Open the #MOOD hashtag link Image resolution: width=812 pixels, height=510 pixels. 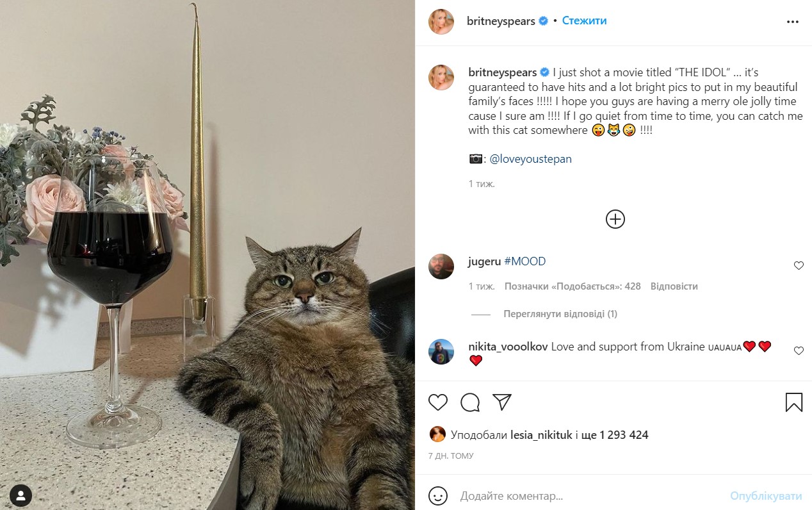[x=525, y=261]
